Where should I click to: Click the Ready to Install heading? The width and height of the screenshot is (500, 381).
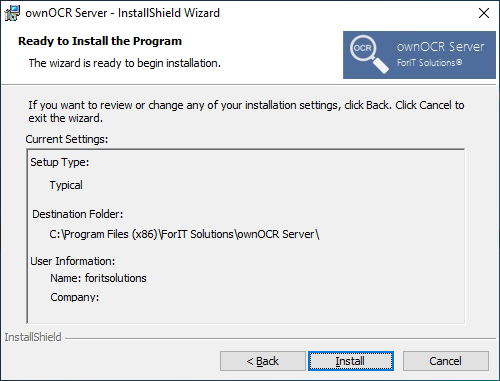tap(100, 41)
